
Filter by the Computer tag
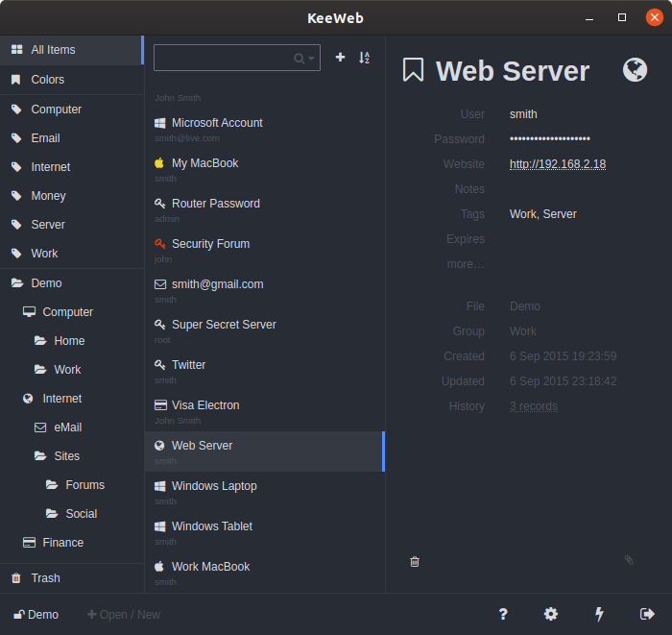(x=72, y=110)
